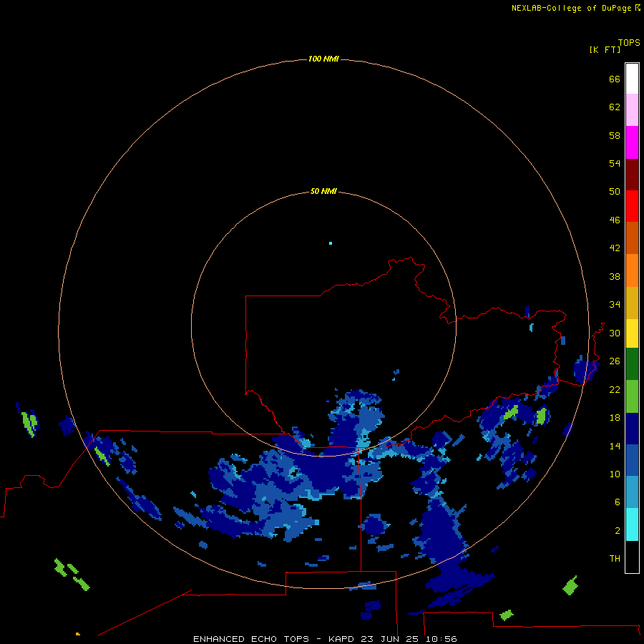The height and width of the screenshot is (644, 644).
Task: Click the "26" legend value
Action: coord(615,361)
